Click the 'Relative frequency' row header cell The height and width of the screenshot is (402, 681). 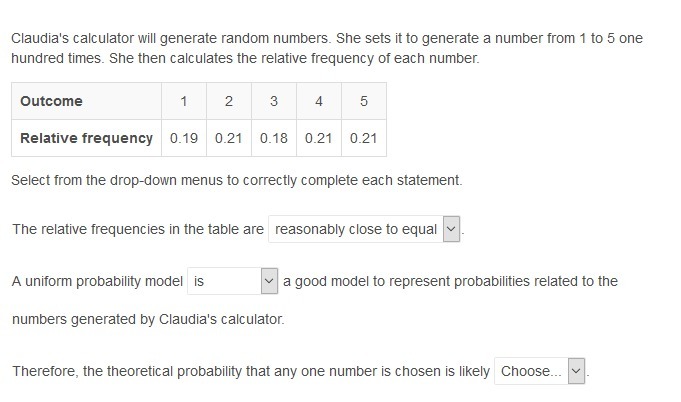pos(86,138)
